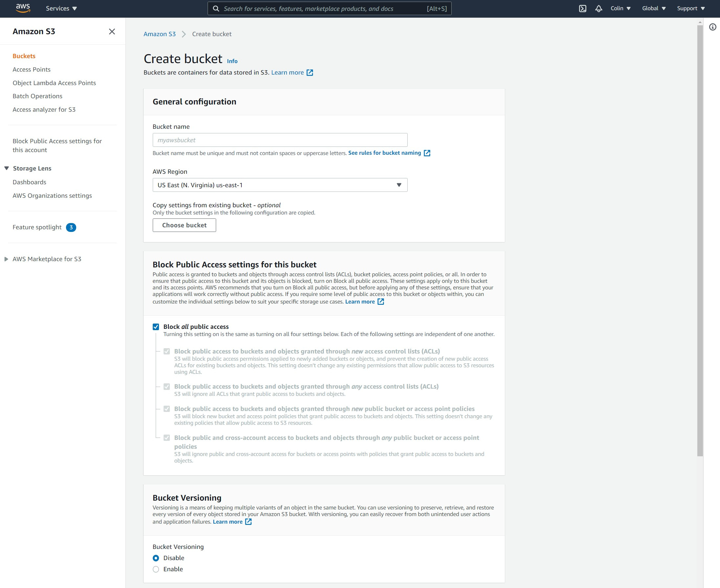Expand AWS Marketplace for S3
720x588 pixels.
[x=6, y=259]
